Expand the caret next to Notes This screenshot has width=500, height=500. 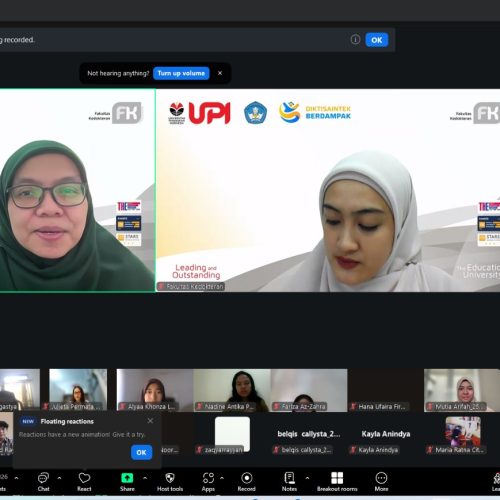[307, 478]
